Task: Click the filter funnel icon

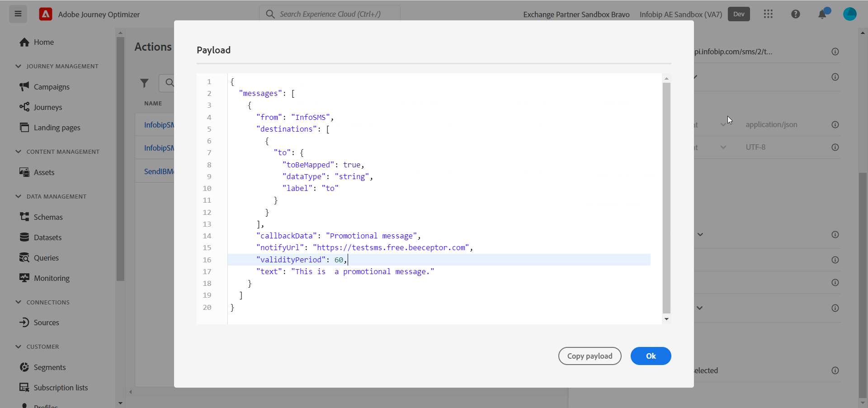Action: tap(144, 83)
